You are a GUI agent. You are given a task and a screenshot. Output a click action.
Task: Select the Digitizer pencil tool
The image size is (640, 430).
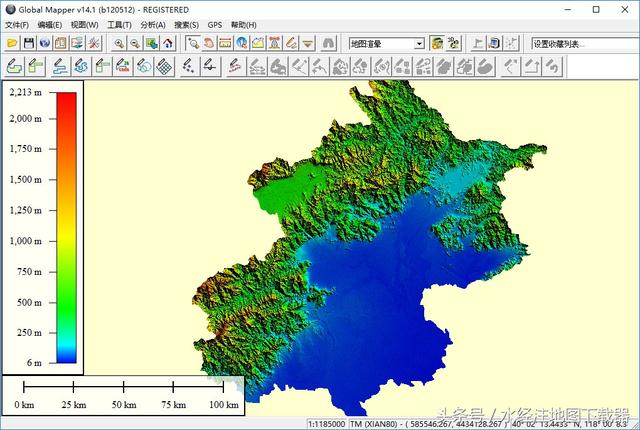tap(291, 43)
